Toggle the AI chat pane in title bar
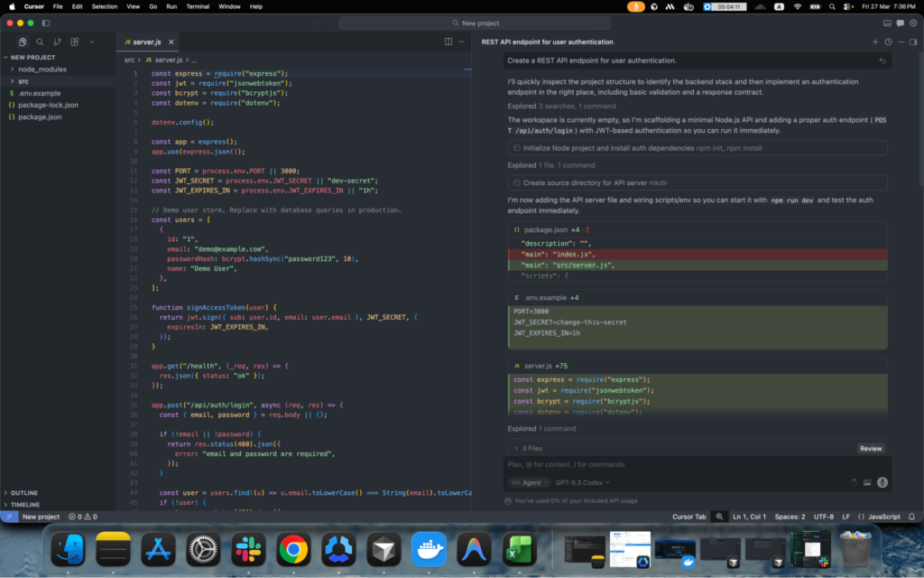924x578 pixels. click(x=900, y=23)
